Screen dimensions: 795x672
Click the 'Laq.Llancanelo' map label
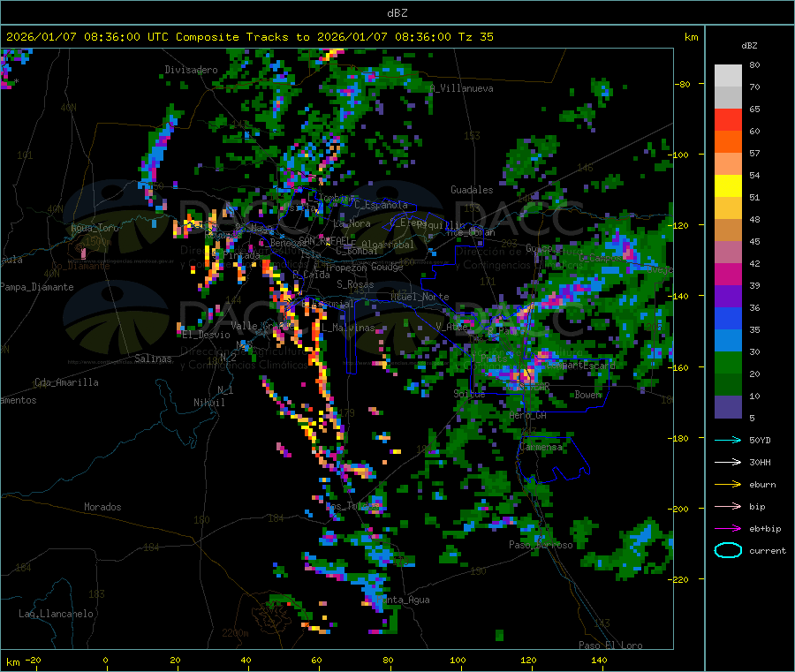(56, 614)
